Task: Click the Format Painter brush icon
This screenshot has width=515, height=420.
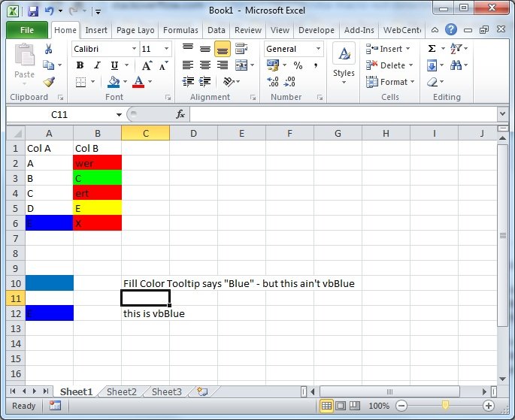Action: 49,82
